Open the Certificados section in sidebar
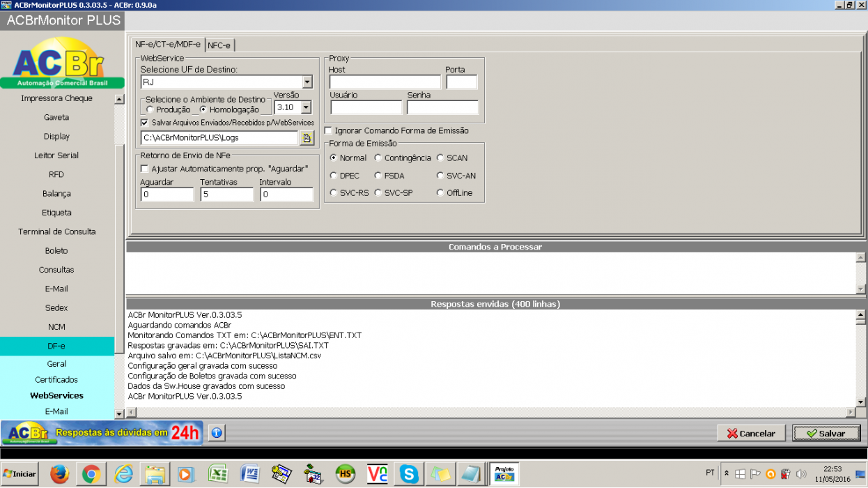The width and height of the screenshot is (868, 488). pos(56,380)
